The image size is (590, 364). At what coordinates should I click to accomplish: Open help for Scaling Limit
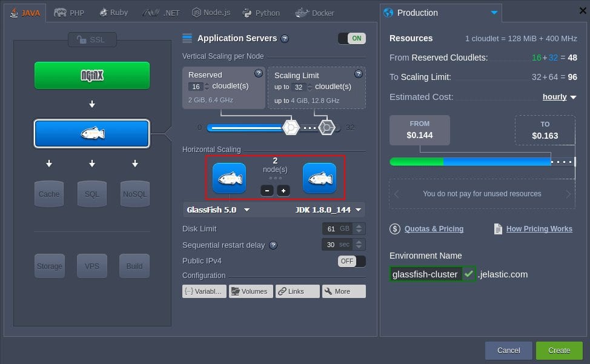[x=358, y=74]
